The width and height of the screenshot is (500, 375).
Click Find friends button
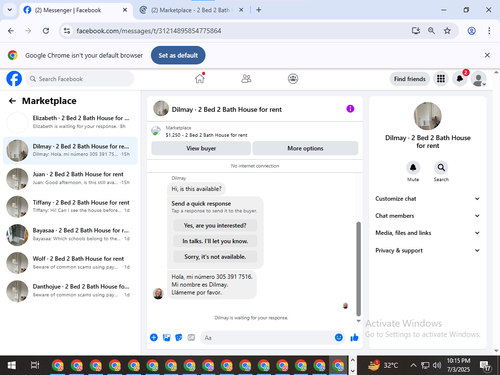click(410, 79)
